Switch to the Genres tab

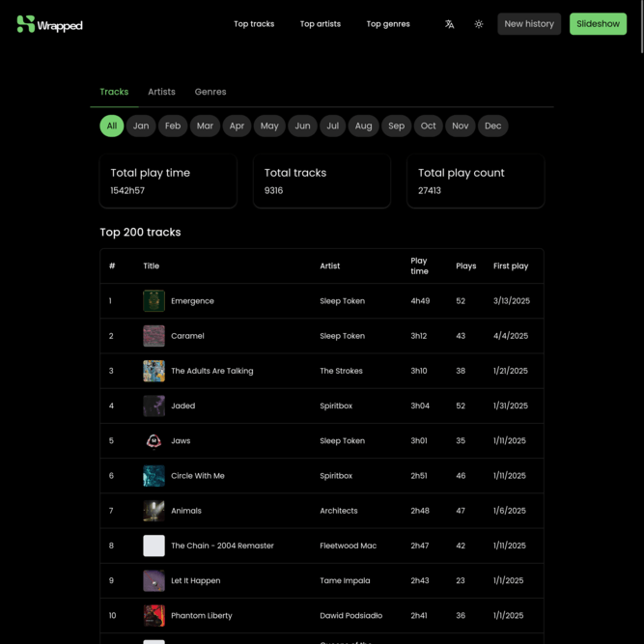[210, 92]
